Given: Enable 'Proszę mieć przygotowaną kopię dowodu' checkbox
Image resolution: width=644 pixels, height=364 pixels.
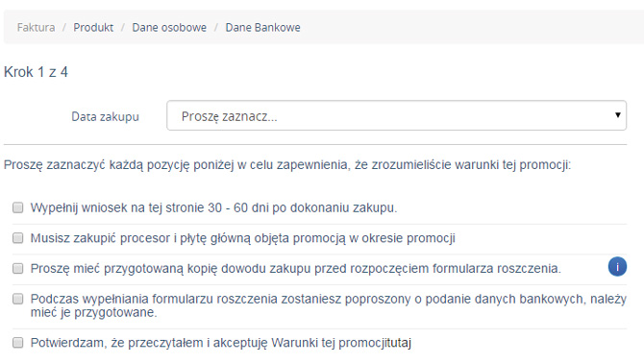Looking at the screenshot, I should [17, 268].
